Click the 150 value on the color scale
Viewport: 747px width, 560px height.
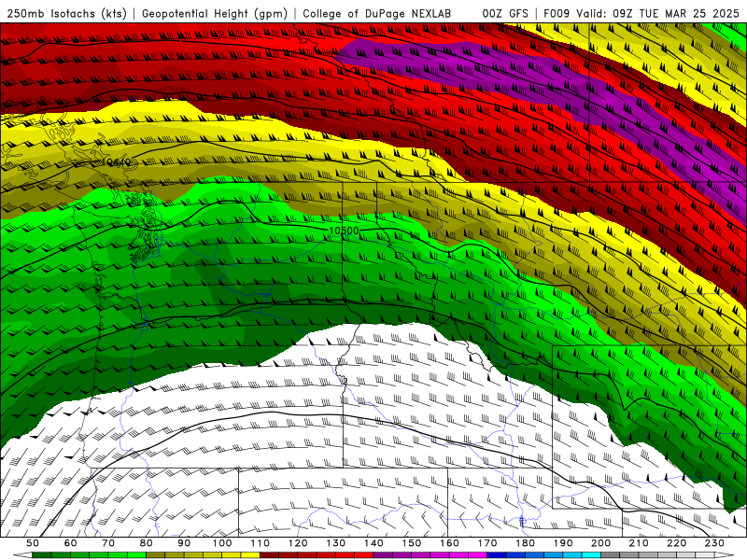(411, 543)
